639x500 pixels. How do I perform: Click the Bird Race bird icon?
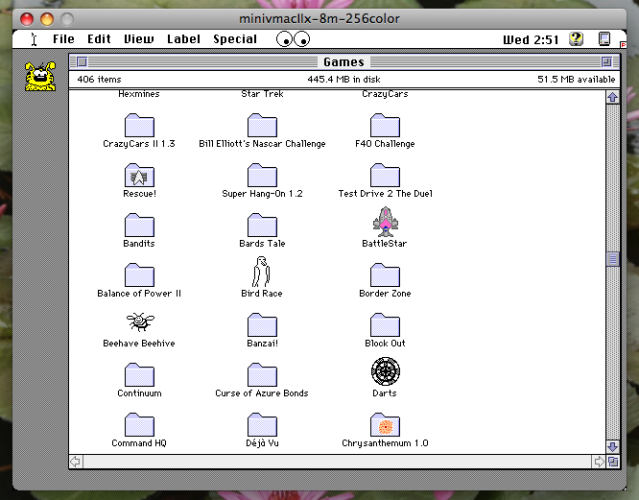point(261,271)
